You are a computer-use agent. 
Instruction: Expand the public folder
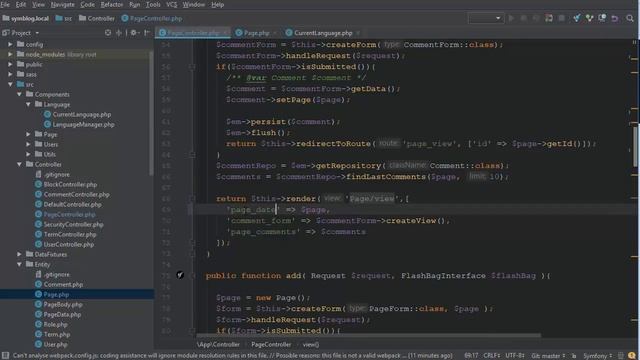10,64
